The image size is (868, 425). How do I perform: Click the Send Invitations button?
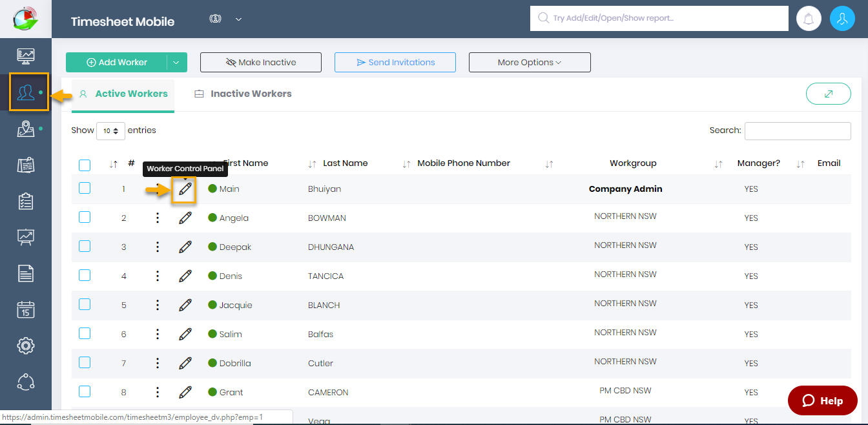[x=395, y=62]
